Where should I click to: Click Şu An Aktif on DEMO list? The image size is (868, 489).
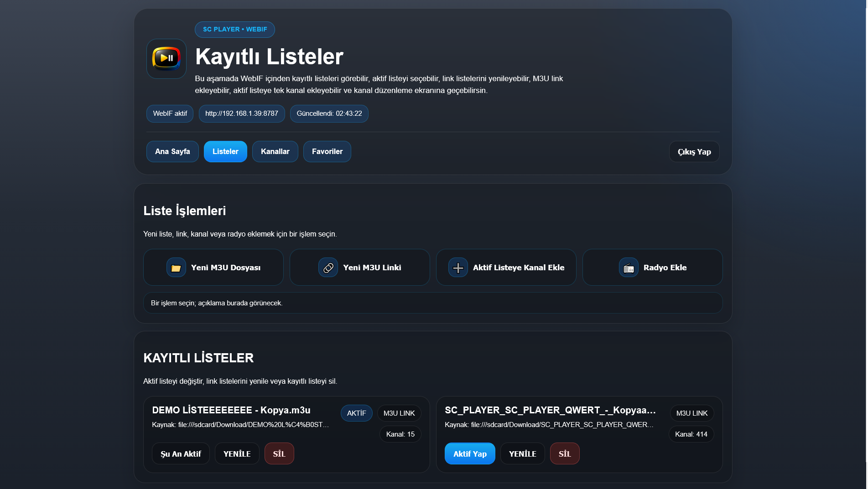[x=181, y=454]
